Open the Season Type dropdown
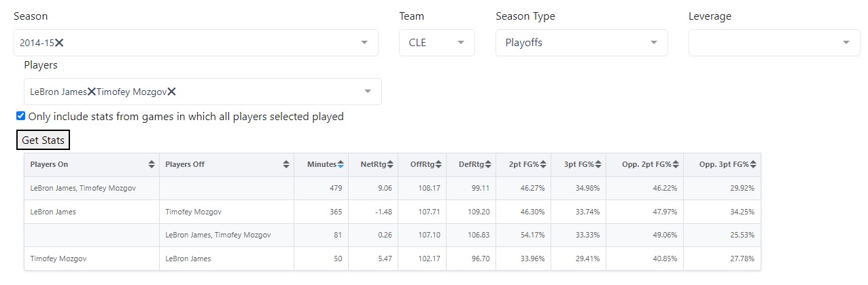This screenshot has width=868, height=285. pos(654,43)
